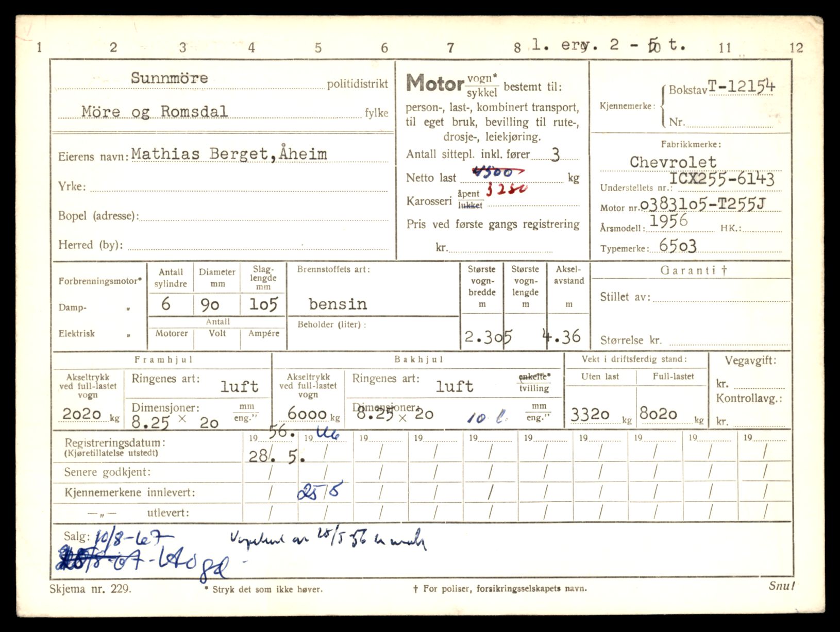This screenshot has height=632, width=840.
Task: Select the rear axle load 6ooo
Action: (307, 413)
